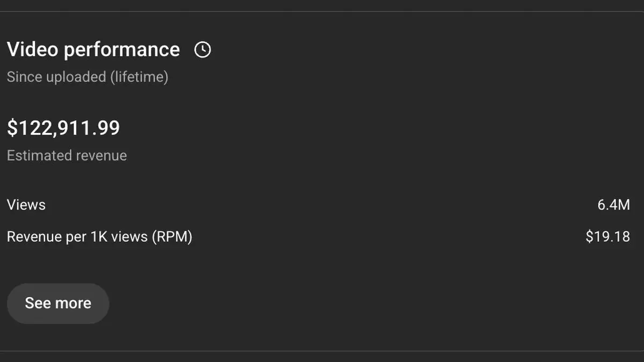
Task: Click the word performance in the heading
Action: click(122, 50)
